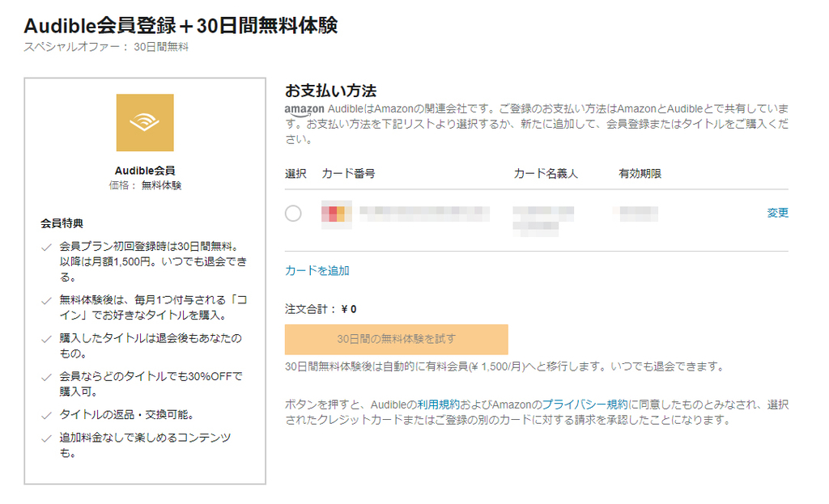Click the blurred card number field

click(424, 214)
